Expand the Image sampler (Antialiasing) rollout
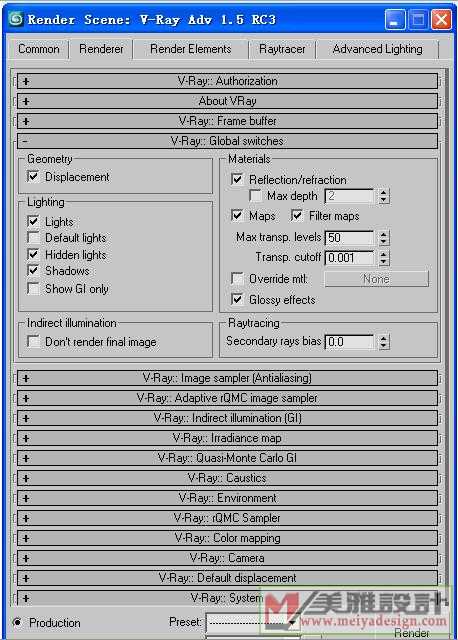Viewport: 458px width, 640px height. (x=227, y=378)
